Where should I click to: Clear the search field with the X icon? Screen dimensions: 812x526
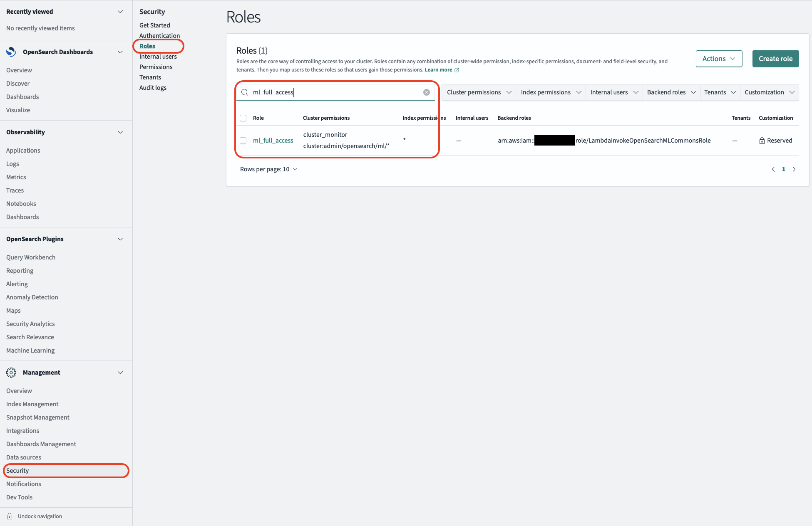(427, 92)
